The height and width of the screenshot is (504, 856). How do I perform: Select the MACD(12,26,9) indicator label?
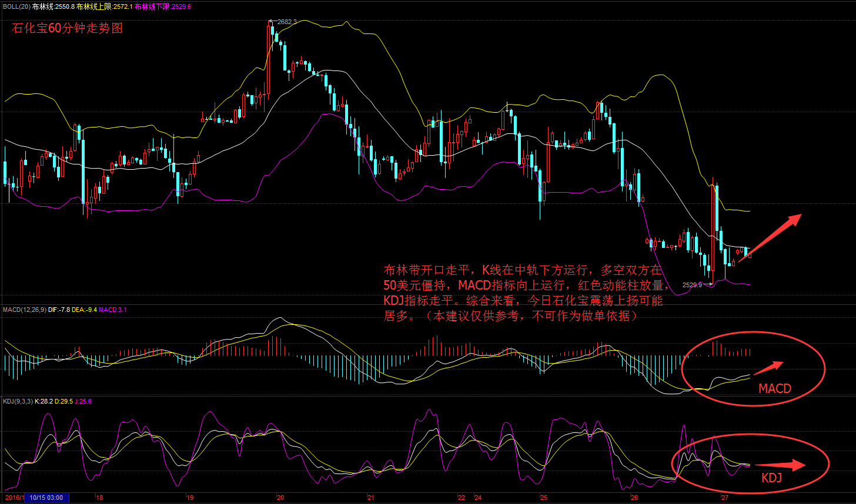coord(24,309)
